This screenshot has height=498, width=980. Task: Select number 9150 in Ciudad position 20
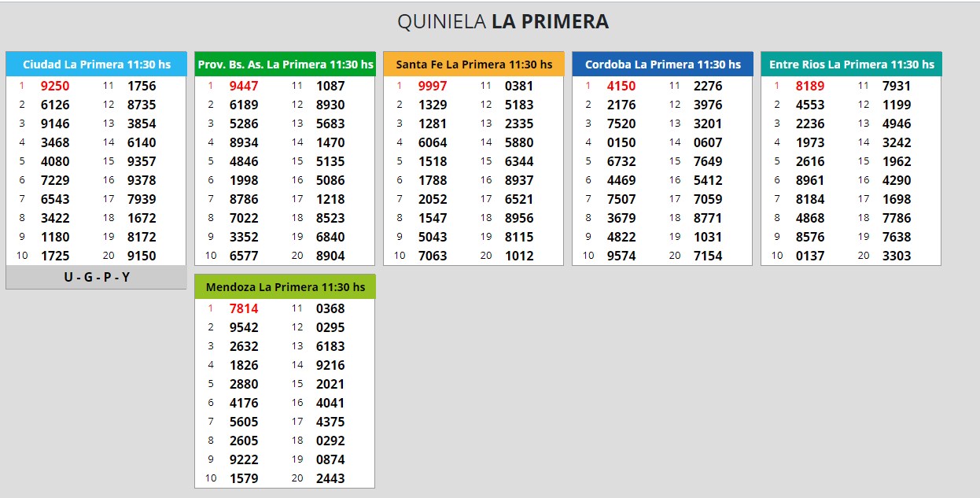coord(142,256)
